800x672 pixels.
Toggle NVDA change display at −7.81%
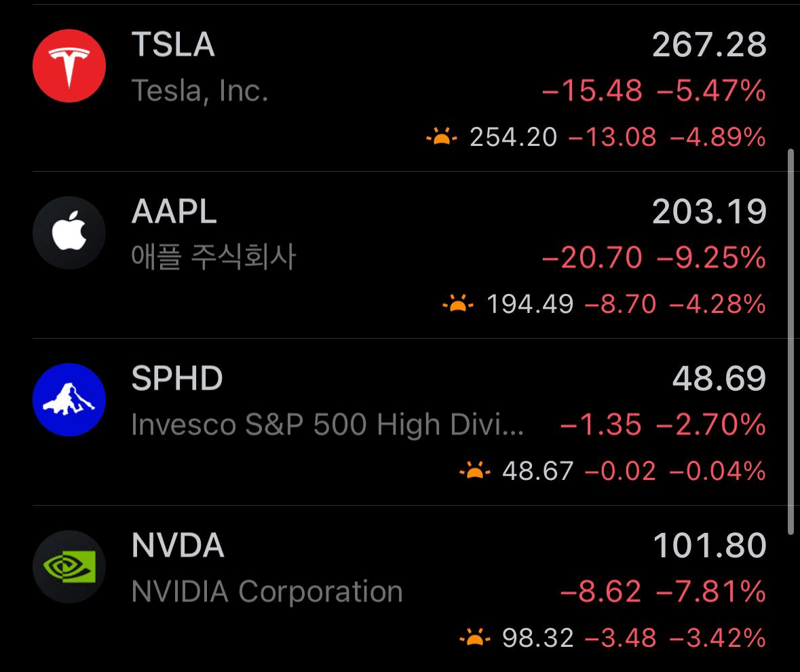(x=711, y=592)
